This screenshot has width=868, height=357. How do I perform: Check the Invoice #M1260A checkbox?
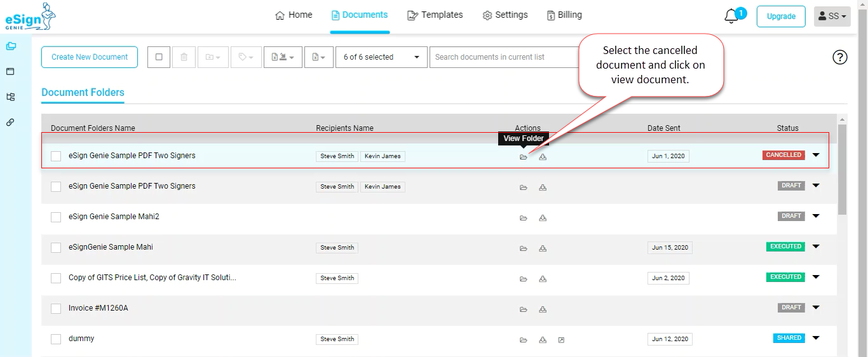pyautogui.click(x=56, y=309)
